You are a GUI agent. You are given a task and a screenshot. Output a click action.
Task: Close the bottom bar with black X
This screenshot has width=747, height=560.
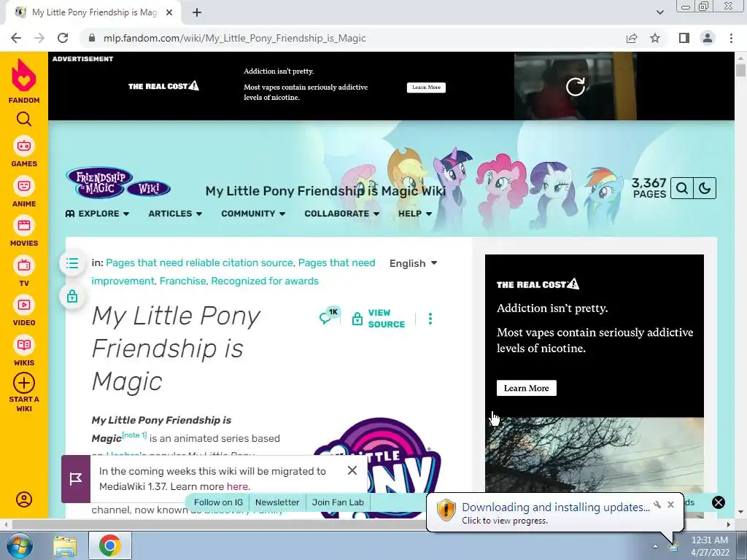click(x=719, y=502)
